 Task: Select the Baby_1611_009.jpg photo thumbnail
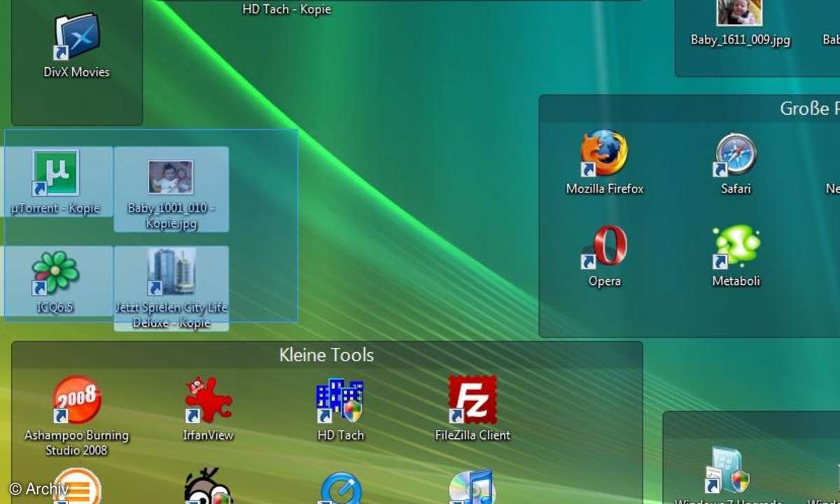pos(739,13)
